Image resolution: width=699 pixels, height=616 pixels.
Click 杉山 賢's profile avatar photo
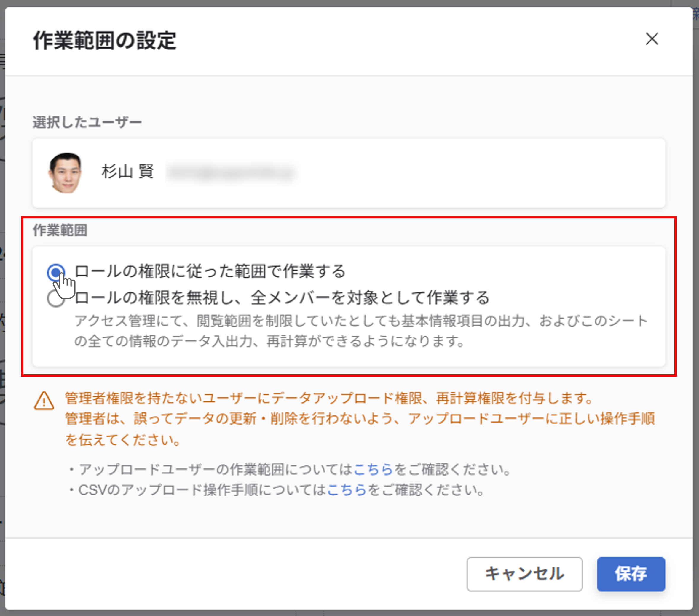coord(65,173)
